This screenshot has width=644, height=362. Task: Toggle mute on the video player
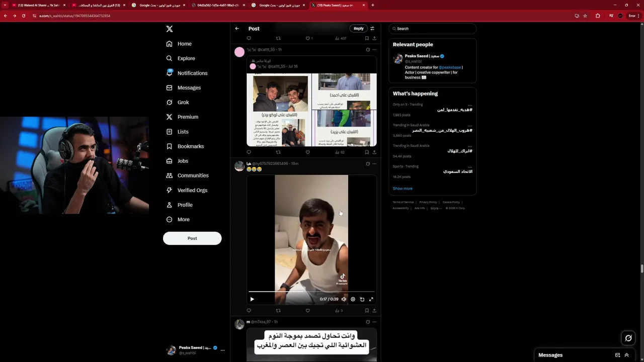point(344,299)
